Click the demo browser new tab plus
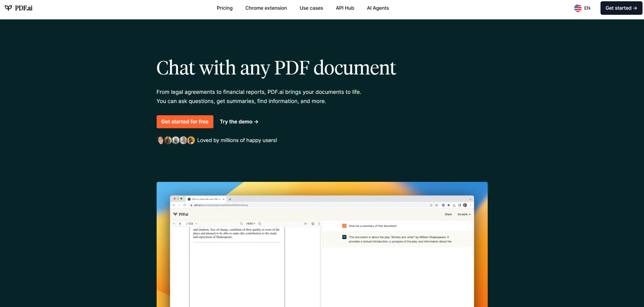 230,199
